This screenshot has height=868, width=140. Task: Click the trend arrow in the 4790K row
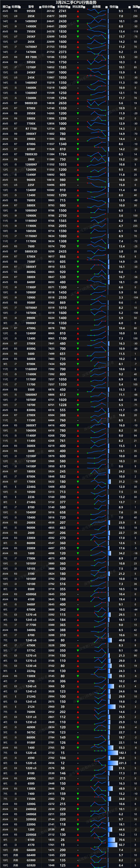[x=78, y=645]
